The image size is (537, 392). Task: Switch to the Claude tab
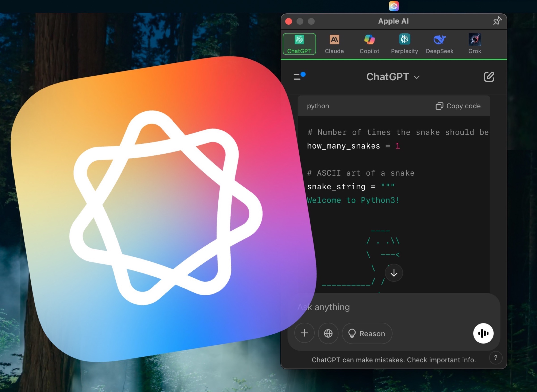334,43
